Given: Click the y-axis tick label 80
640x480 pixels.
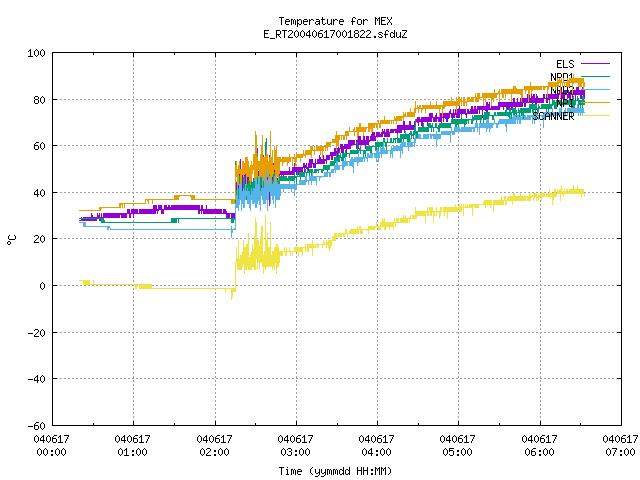Looking at the screenshot, I should (x=39, y=100).
